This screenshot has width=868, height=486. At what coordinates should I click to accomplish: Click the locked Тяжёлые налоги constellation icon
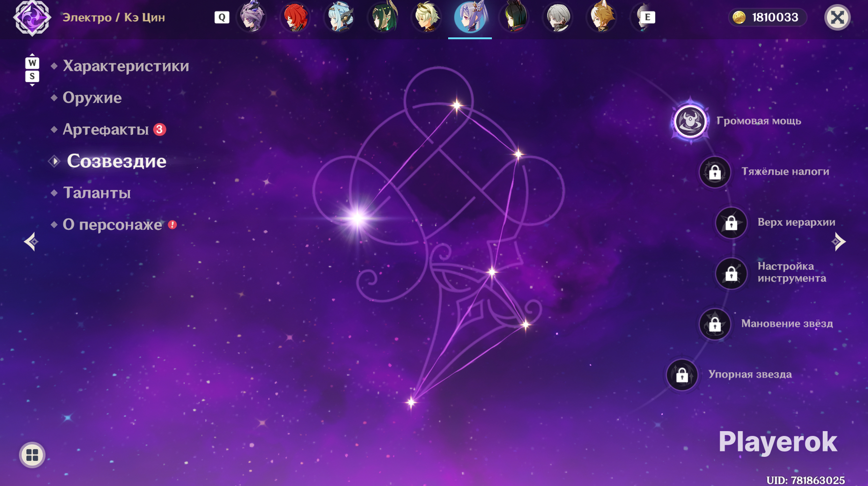coord(714,172)
